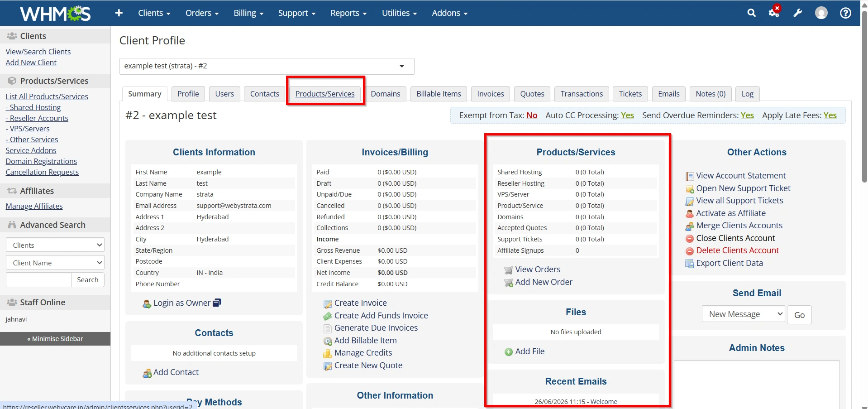The image size is (868, 409).
Task: Switch to the Profile tab
Action: 188,94
